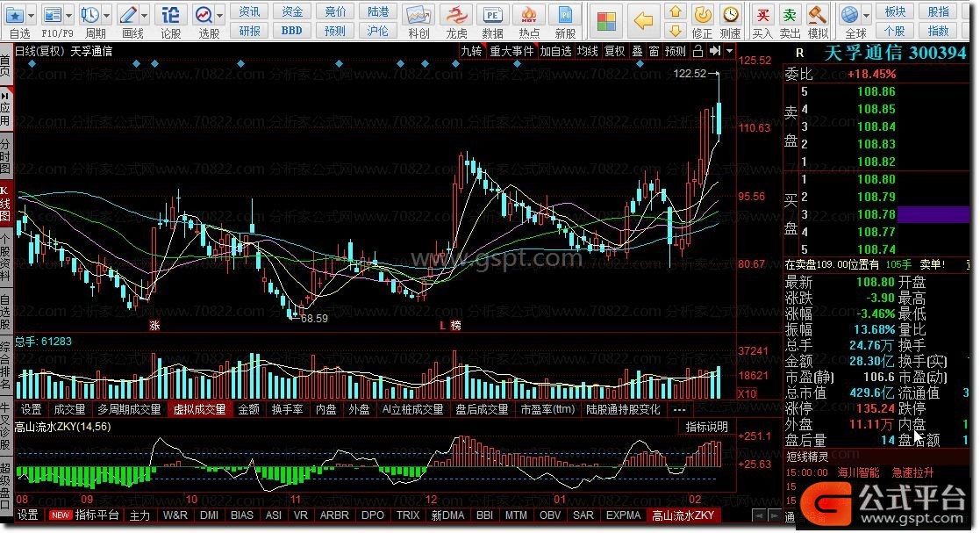The width and height of the screenshot is (980, 533).
Task: Open the F10/F9 company info icon
Action: pos(53,14)
